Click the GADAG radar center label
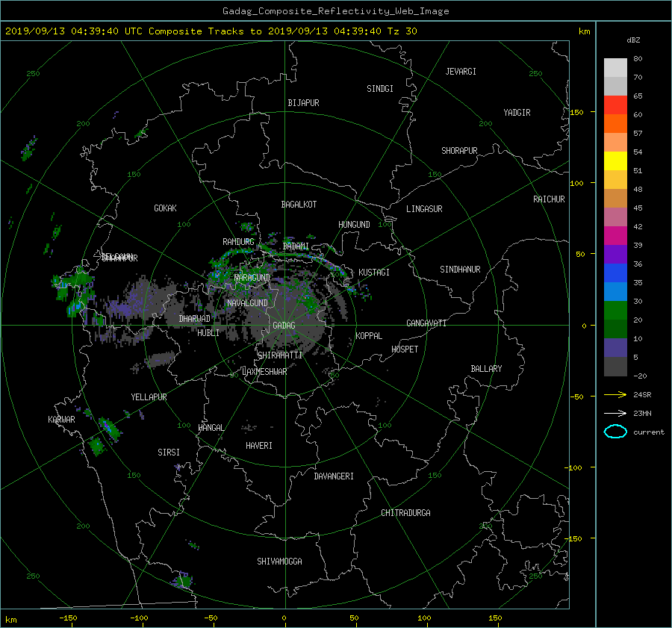Viewport: 672px width, 628px height. click(x=284, y=326)
